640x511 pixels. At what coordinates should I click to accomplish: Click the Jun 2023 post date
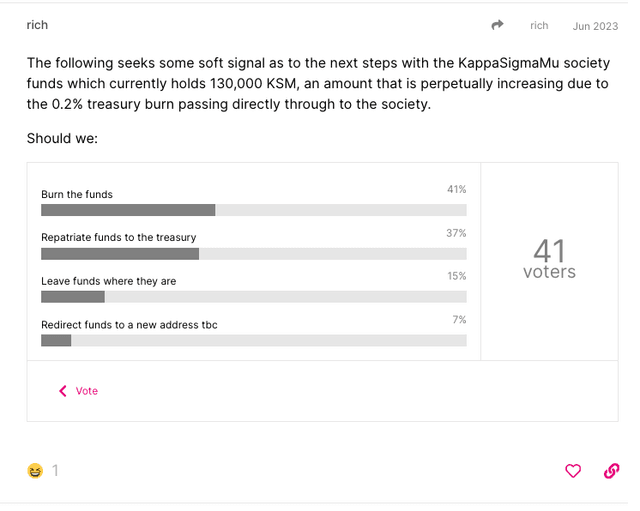(x=595, y=26)
